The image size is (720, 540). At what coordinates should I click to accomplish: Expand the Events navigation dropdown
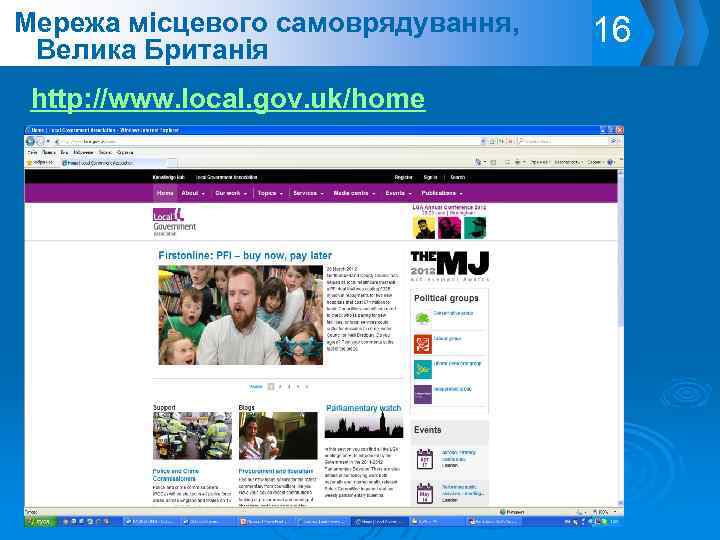(398, 193)
